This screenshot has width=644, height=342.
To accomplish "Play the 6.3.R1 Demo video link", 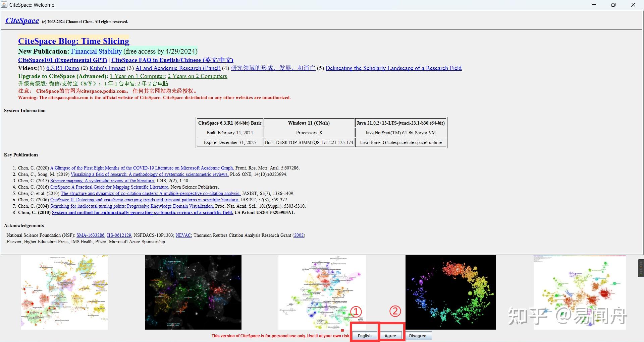I will [63, 68].
